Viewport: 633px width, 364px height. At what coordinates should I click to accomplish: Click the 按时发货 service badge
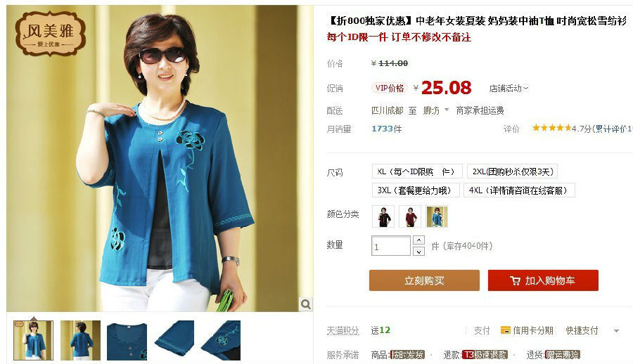tap(408, 355)
